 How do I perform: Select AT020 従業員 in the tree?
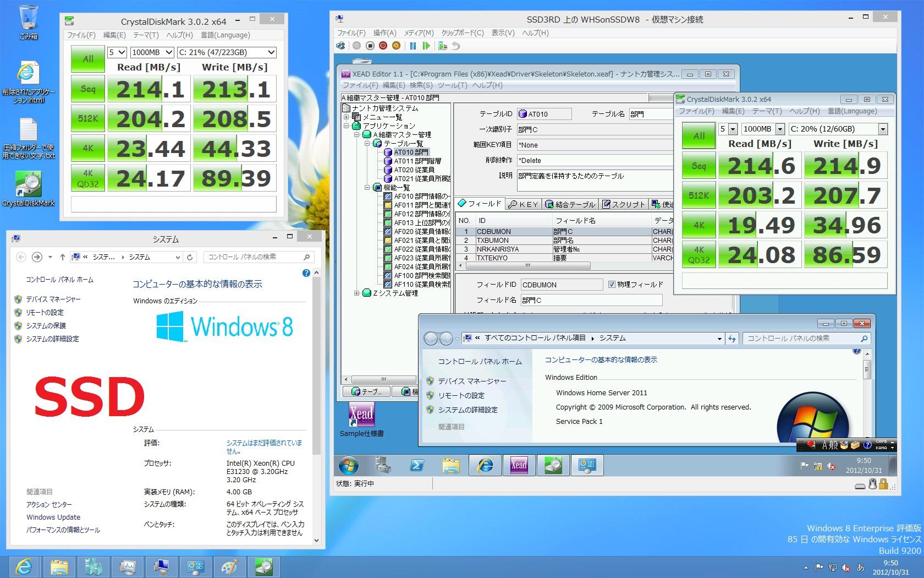414,170
